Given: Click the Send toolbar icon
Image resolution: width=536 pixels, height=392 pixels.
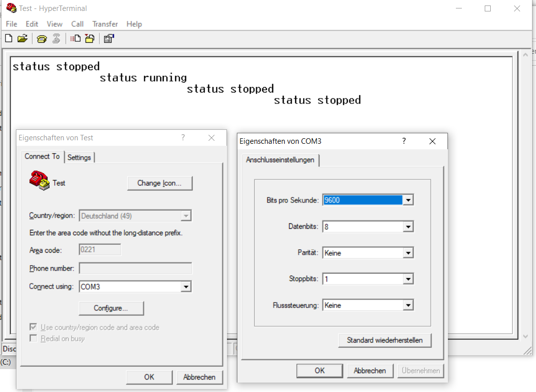Looking at the screenshot, I should 75,39.
